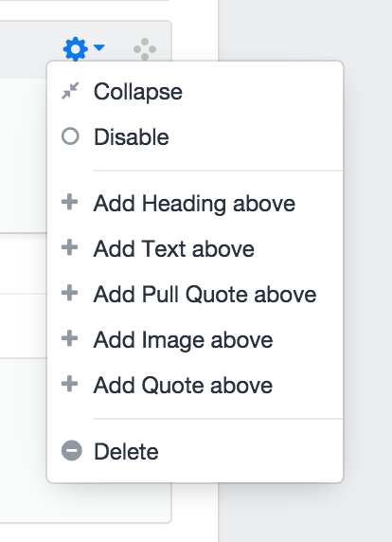Click the collapse arrows icon

[x=70, y=91]
